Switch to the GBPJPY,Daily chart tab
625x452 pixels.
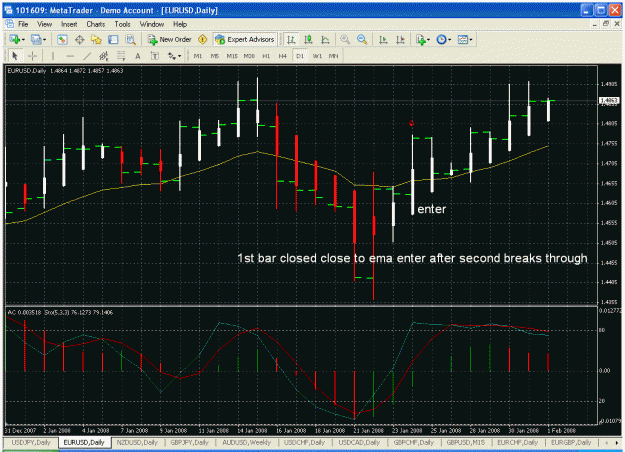189,442
